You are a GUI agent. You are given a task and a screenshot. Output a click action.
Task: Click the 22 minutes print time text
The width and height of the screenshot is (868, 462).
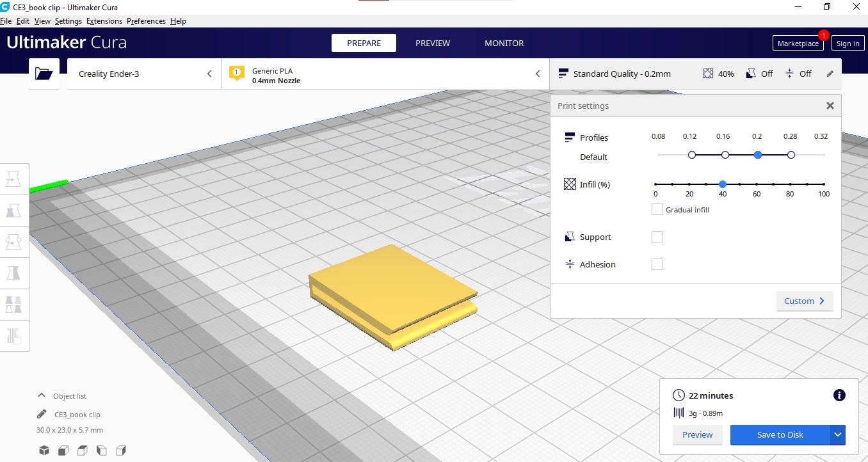click(x=711, y=395)
